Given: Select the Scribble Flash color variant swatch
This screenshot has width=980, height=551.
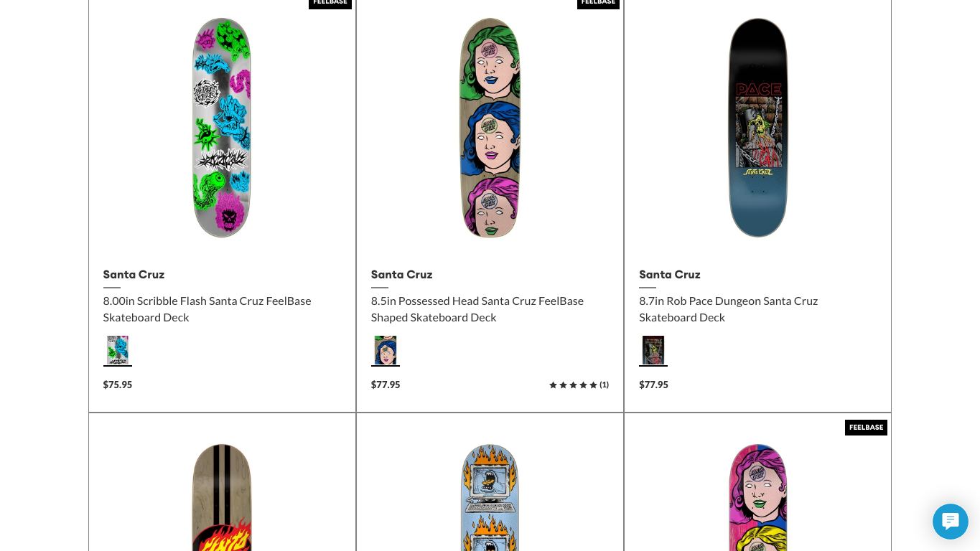Looking at the screenshot, I should [117, 350].
